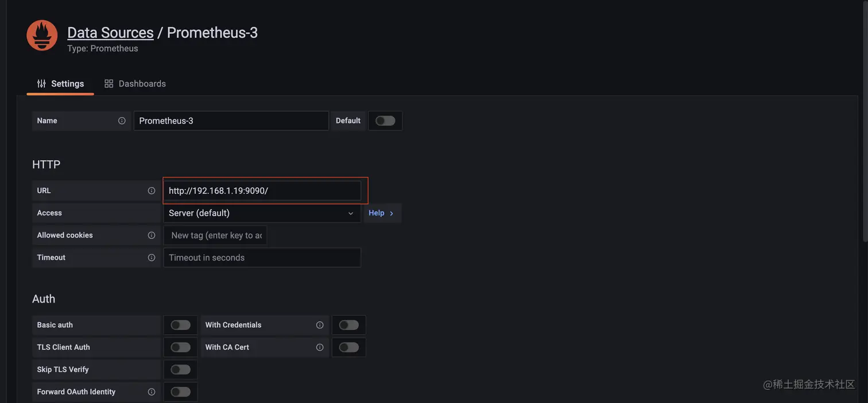Toggle the Default data source switch

click(385, 121)
